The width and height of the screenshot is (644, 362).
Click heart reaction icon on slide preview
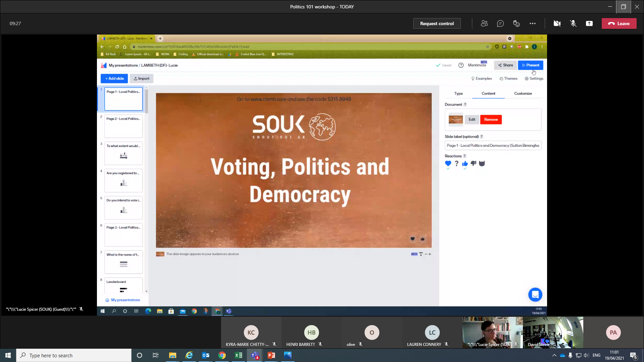pyautogui.click(x=412, y=239)
